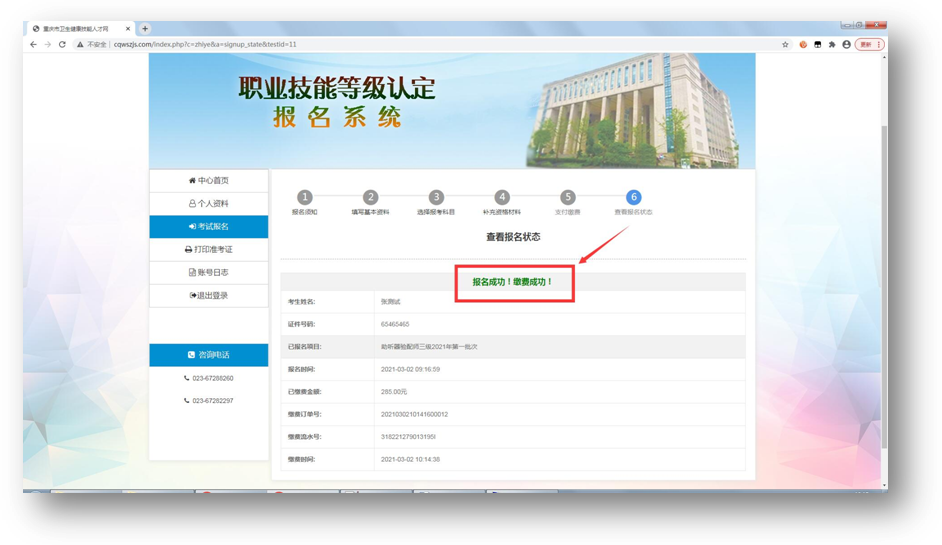Viewport: 942px width, 545px height.
Task: Click step 4 circle 补充资格材料
Action: (x=502, y=198)
